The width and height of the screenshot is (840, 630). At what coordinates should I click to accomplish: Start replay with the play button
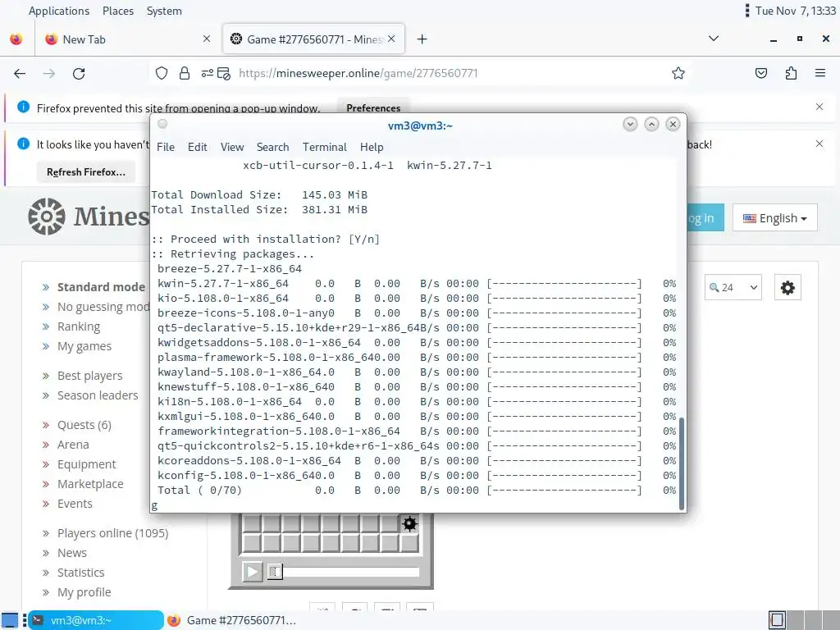pos(253,572)
